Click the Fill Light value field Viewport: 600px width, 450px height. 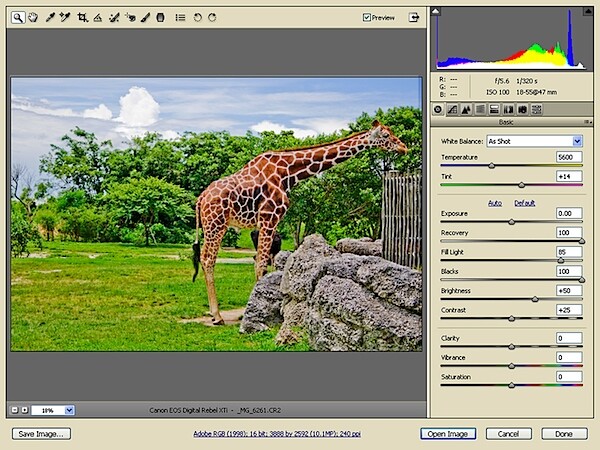click(x=569, y=252)
